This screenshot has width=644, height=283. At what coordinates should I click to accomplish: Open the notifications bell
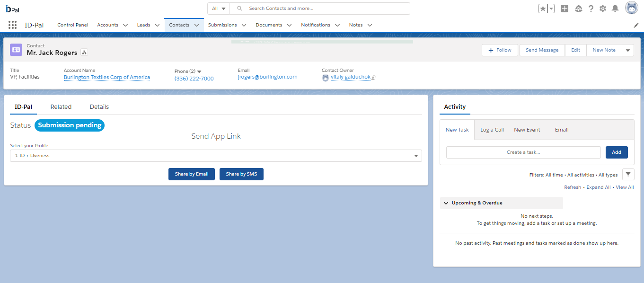click(615, 8)
